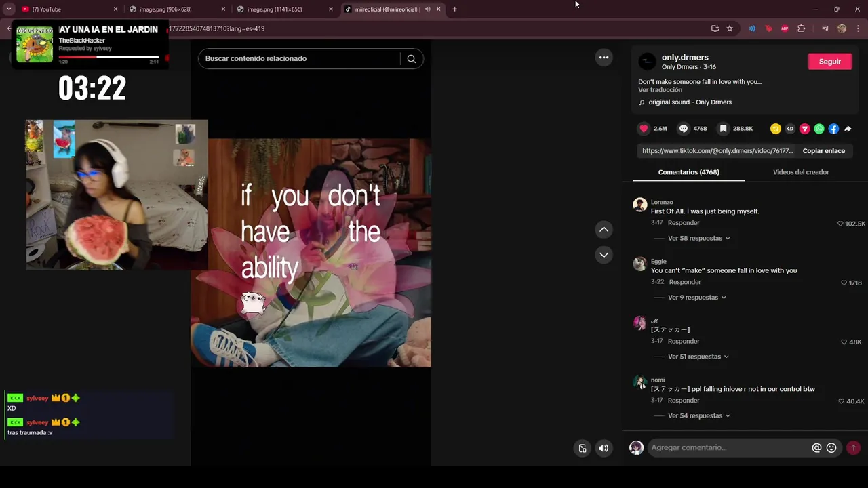Share the video on WhatsApp
Image resolution: width=868 pixels, height=488 pixels.
[x=819, y=129]
